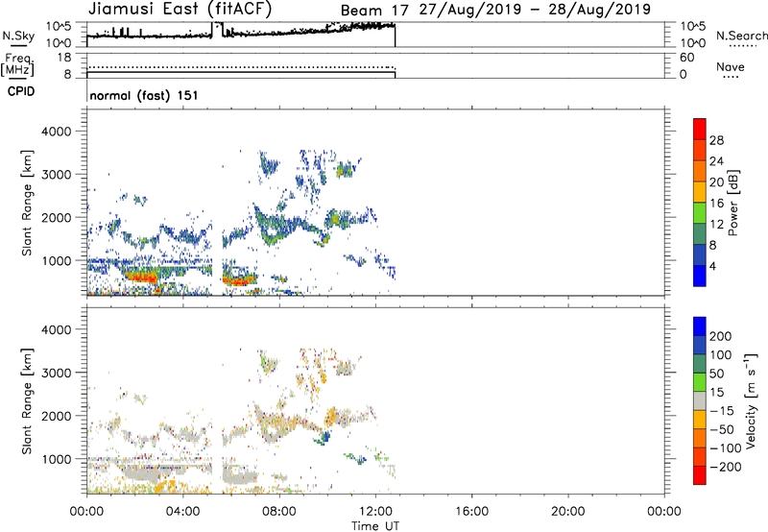
Task: Click the '04:00' time tick label
Action: (182, 512)
